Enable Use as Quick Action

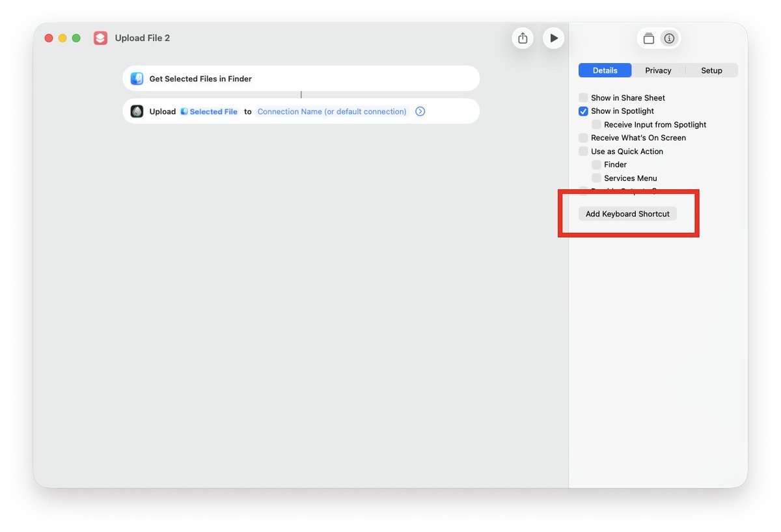point(583,152)
